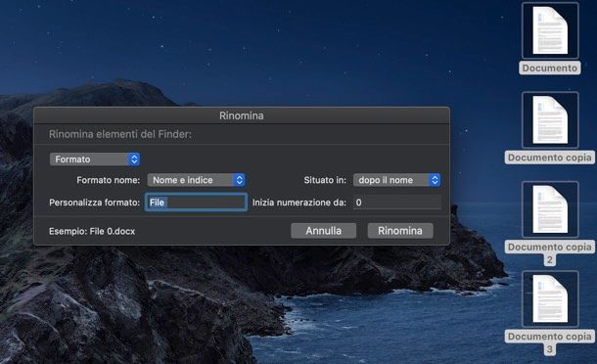
Task: Open the Formato nome dropdown showing Nome e indice
Action: [196, 180]
